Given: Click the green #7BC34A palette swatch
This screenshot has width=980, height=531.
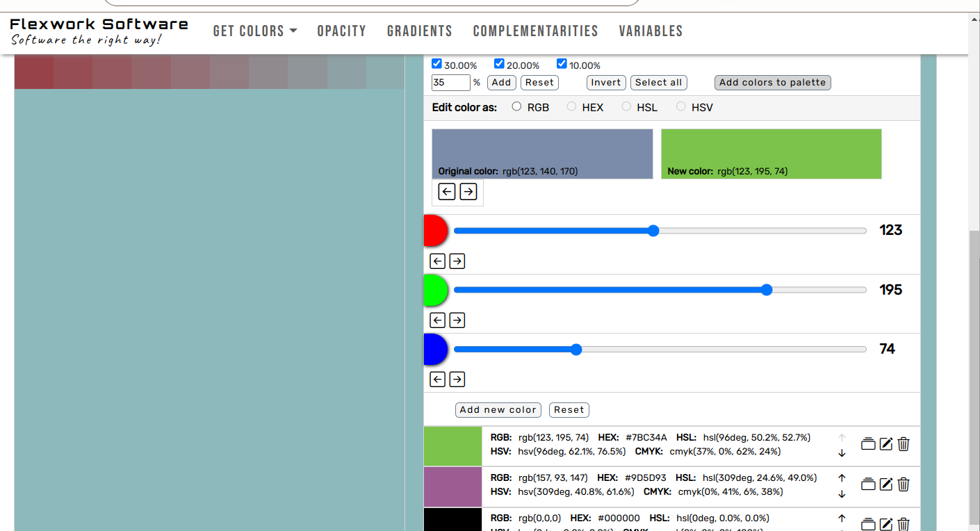Looking at the screenshot, I should coord(452,446).
